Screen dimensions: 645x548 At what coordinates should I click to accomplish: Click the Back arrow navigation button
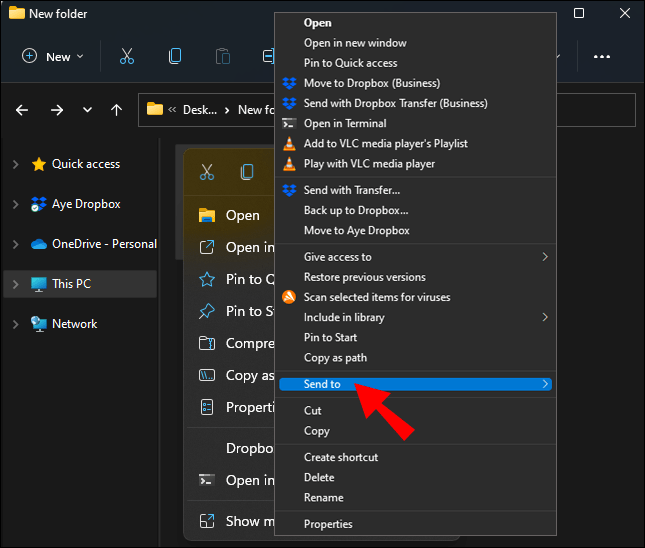(22, 110)
